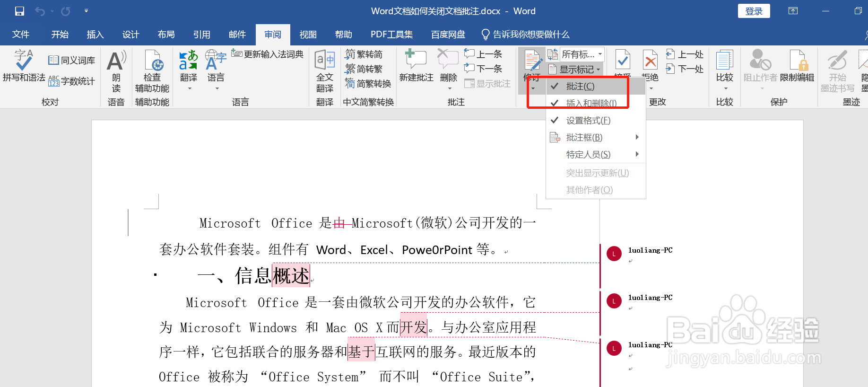Open 比较 compare documents

[725, 66]
